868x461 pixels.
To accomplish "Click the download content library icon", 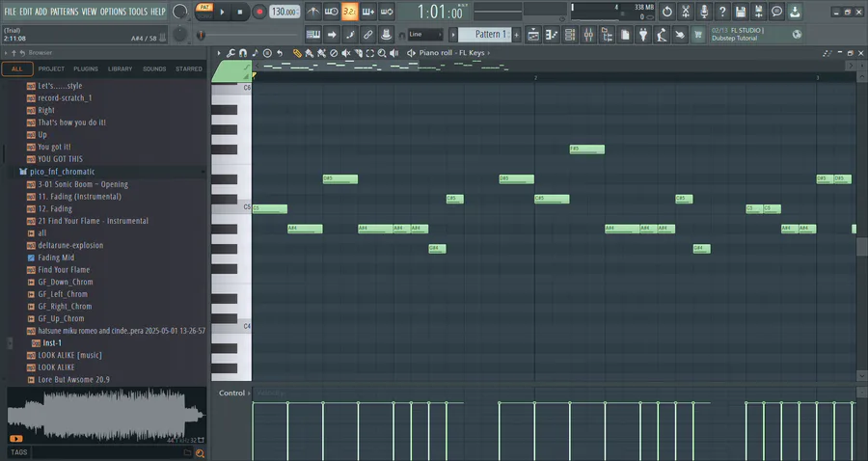I will point(795,11).
